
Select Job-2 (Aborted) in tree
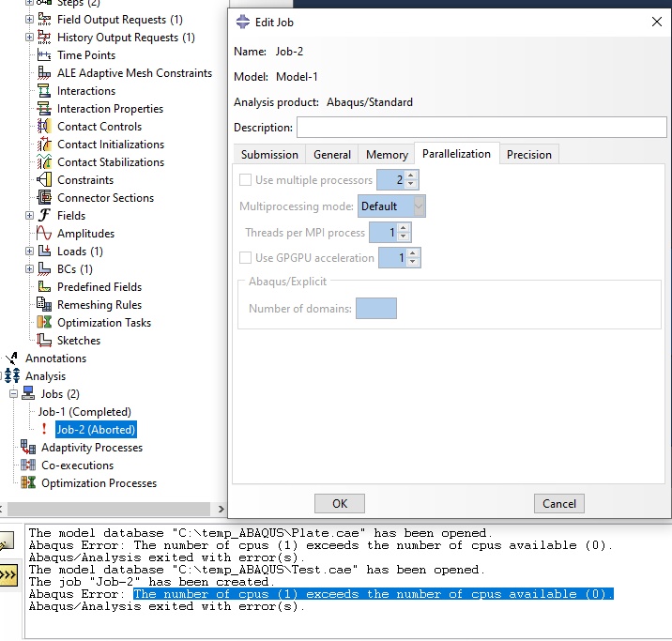[96, 429]
